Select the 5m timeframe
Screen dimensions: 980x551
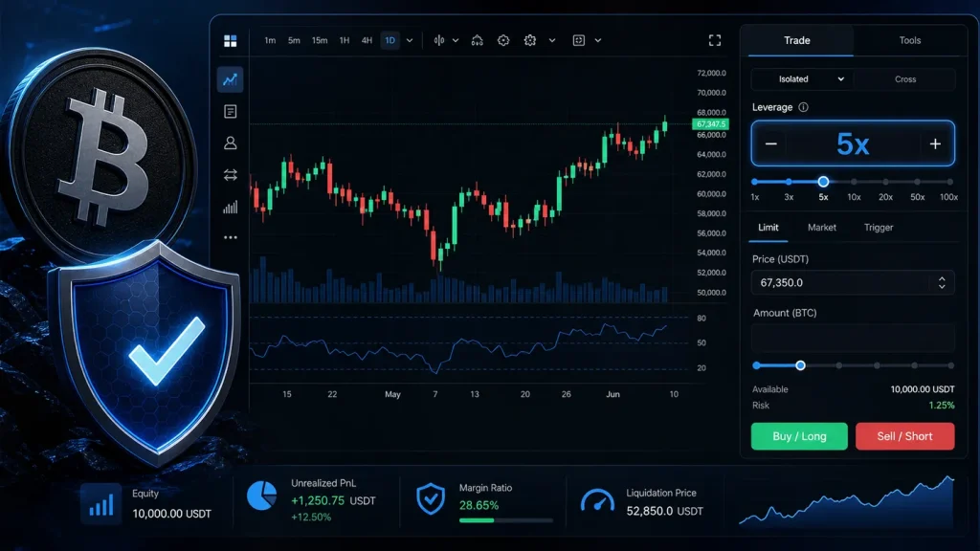[294, 40]
